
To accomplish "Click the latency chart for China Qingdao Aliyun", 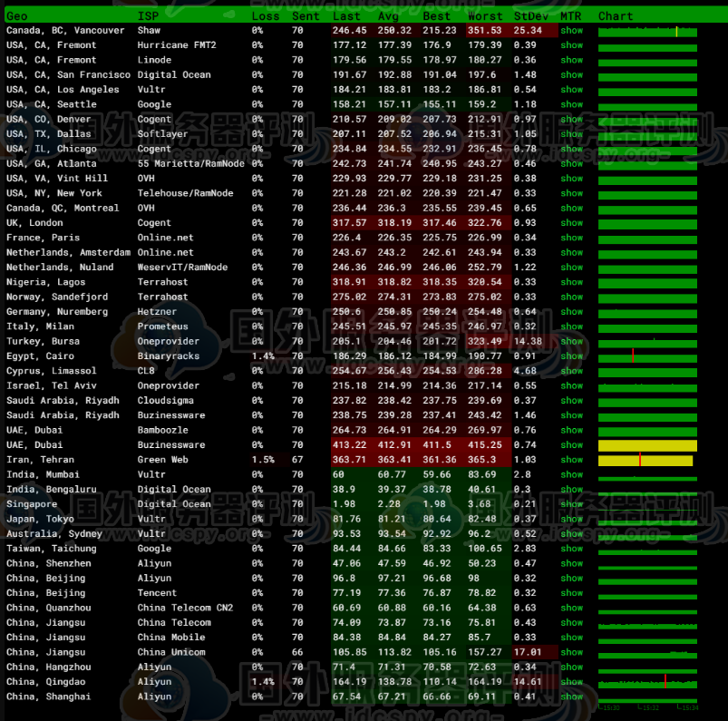I will click(647, 683).
